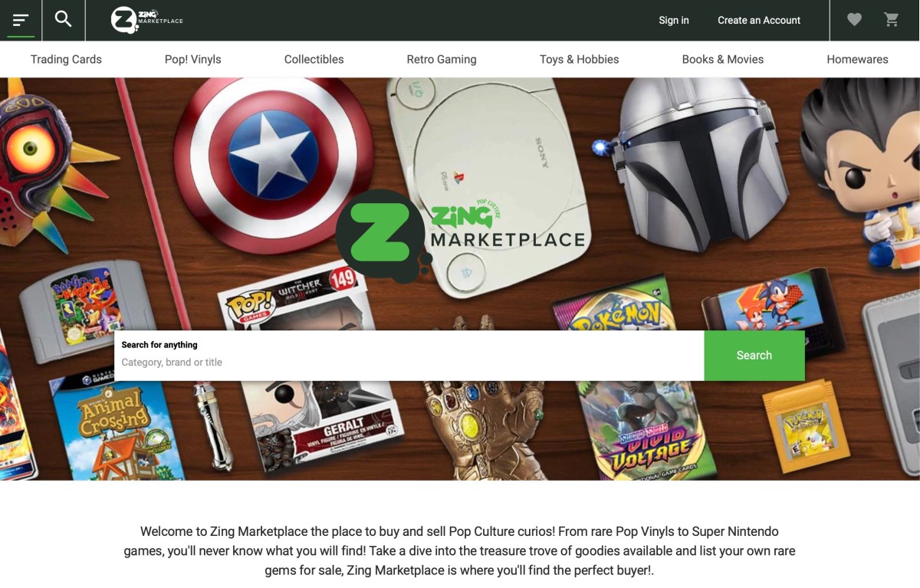Image resolution: width=920 pixels, height=588 pixels.
Task: Open the Retro Gaming category
Action: click(442, 59)
